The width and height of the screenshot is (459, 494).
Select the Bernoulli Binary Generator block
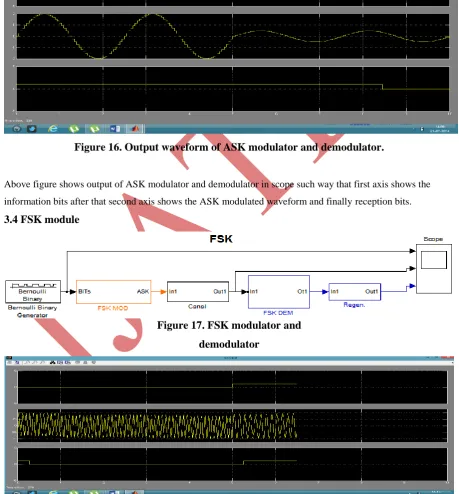(x=33, y=291)
